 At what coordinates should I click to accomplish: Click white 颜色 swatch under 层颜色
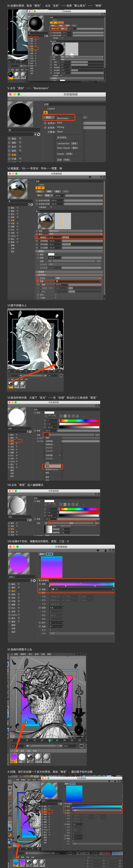pos(51,254)
